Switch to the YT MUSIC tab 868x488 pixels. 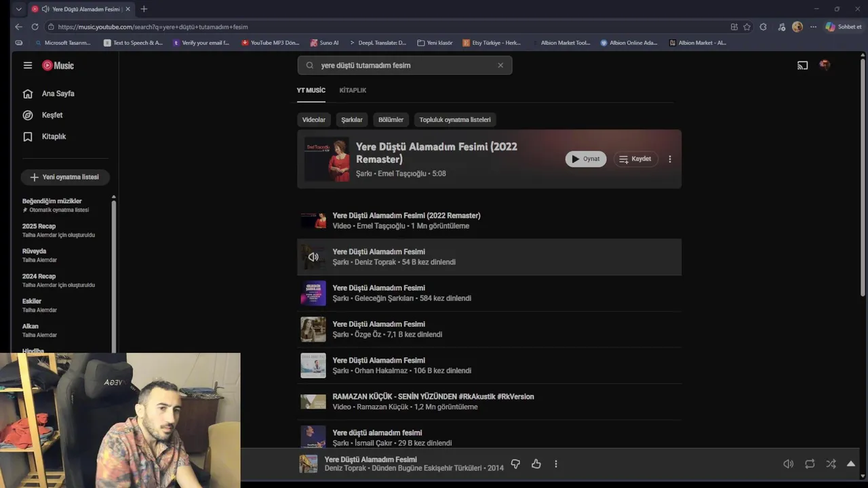[311, 90]
